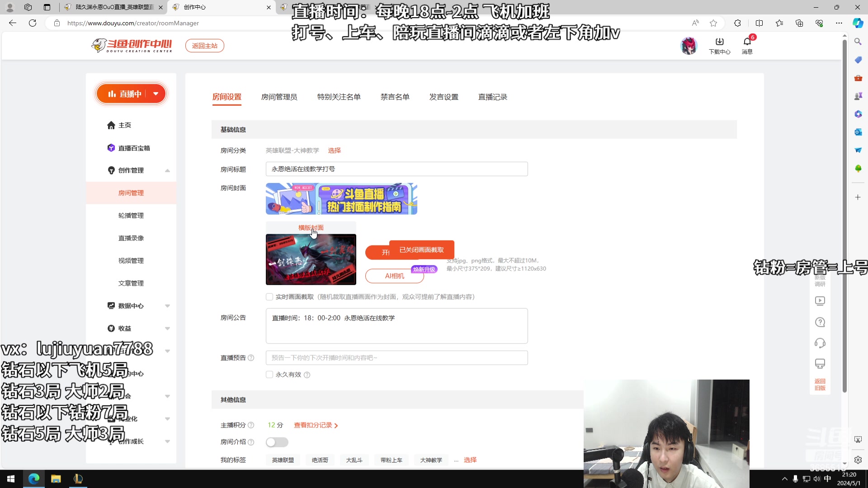
Task: Switch to the first browser tab 陆久渊
Action: 113,7
